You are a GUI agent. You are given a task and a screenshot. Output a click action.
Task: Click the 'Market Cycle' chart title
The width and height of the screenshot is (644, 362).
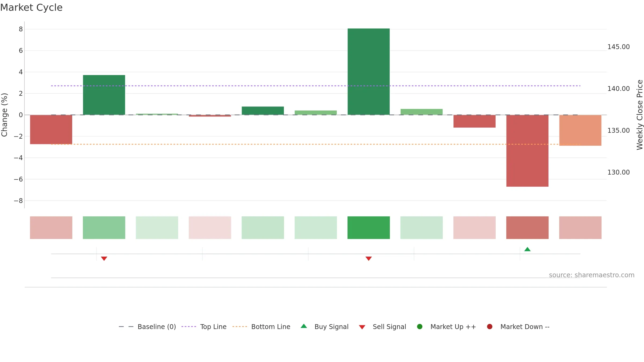coord(31,8)
